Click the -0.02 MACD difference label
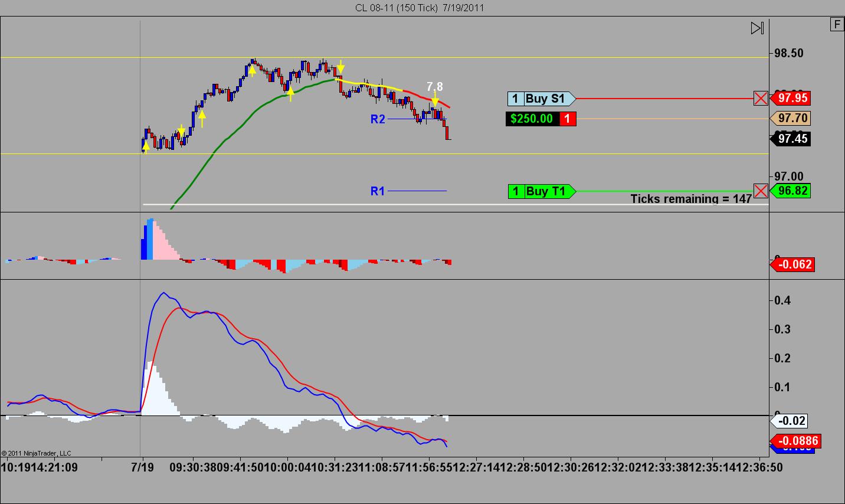The image size is (845, 504). pyautogui.click(x=789, y=421)
